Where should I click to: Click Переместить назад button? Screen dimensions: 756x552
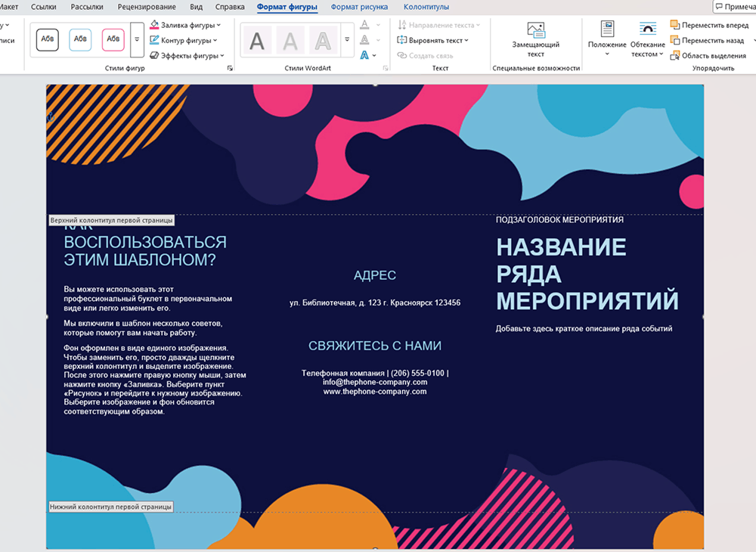click(708, 41)
